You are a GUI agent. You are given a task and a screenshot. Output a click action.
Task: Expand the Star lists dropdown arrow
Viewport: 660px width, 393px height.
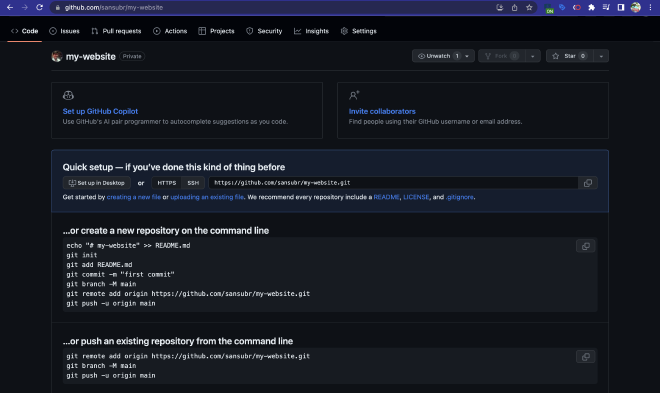click(x=601, y=56)
